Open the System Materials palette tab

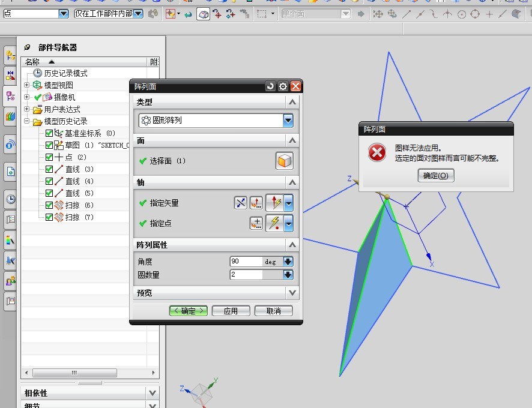(11, 240)
